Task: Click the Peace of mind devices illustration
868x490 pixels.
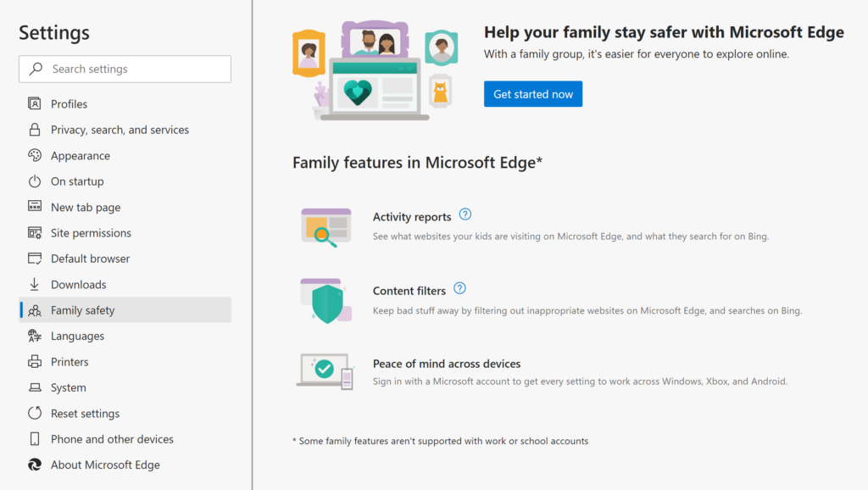Action: [325, 371]
